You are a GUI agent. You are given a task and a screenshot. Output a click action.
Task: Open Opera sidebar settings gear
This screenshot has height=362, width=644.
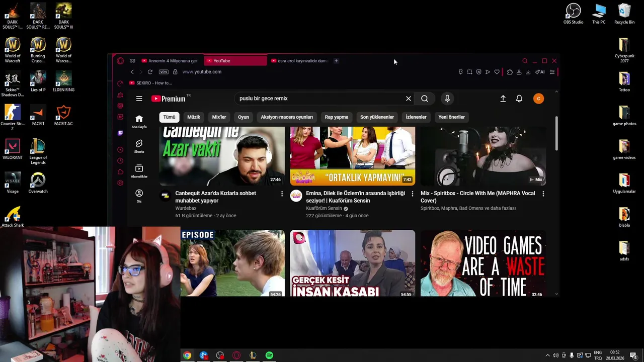(120, 183)
